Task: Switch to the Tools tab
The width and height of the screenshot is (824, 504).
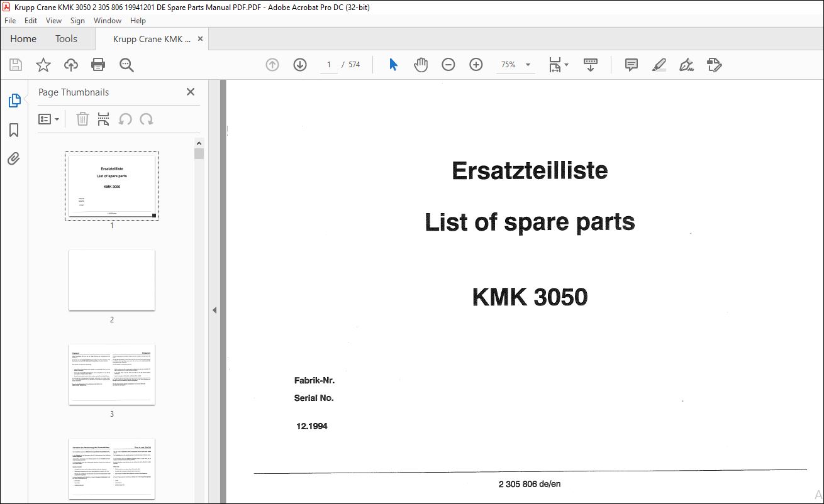Action: pos(66,39)
